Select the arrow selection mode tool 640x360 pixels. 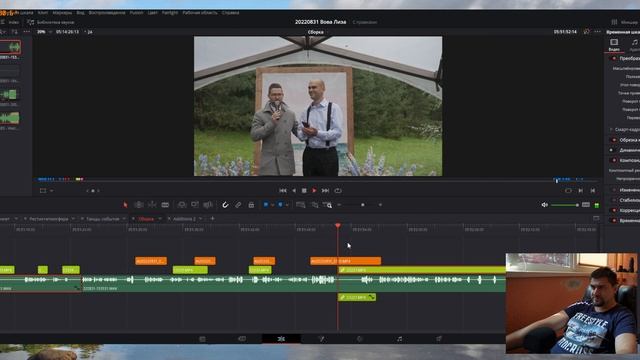(x=125, y=204)
